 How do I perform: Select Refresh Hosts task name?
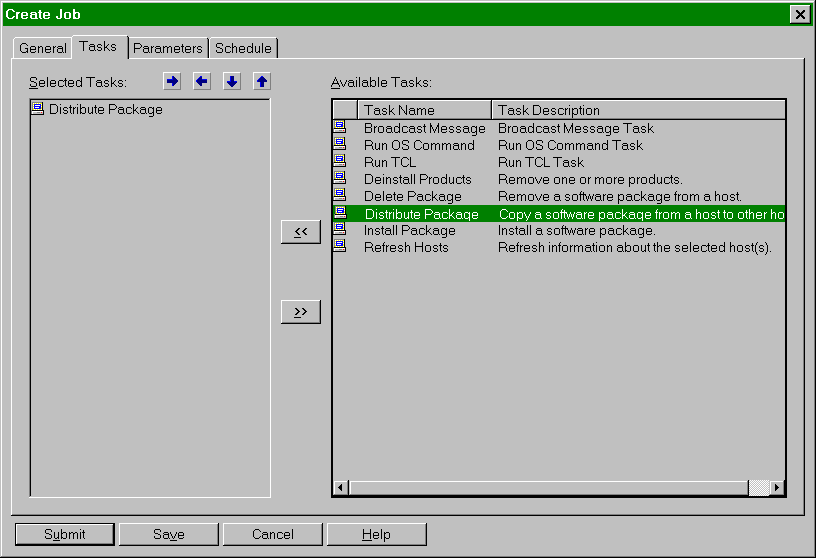[406, 247]
